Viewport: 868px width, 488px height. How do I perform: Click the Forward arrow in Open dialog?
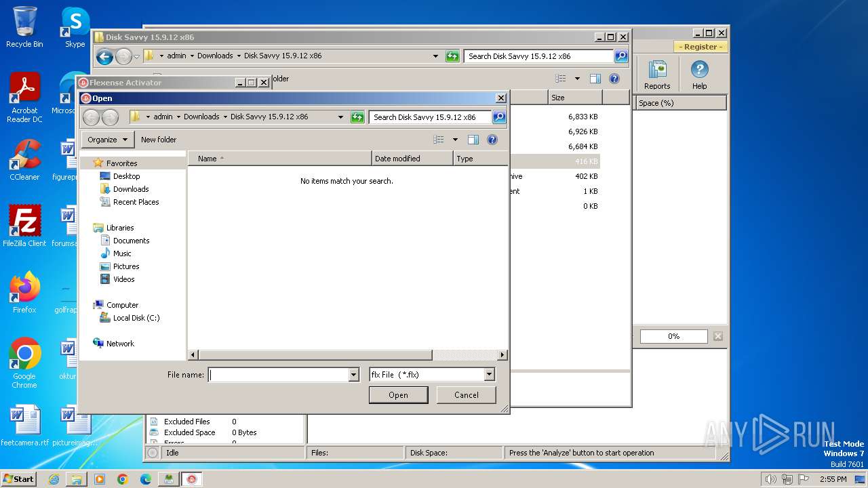[110, 117]
